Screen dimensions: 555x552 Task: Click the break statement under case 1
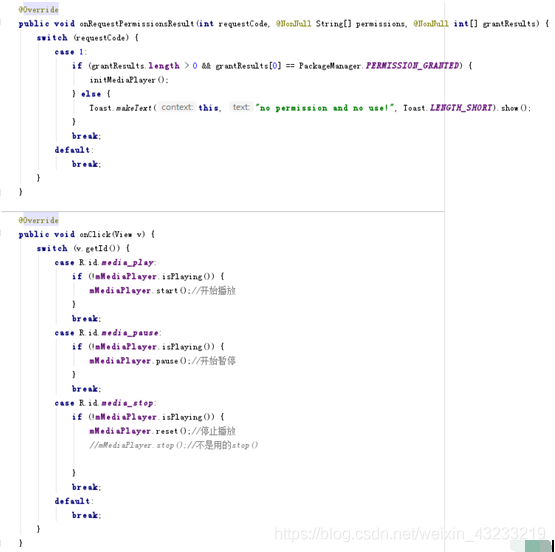(x=86, y=136)
